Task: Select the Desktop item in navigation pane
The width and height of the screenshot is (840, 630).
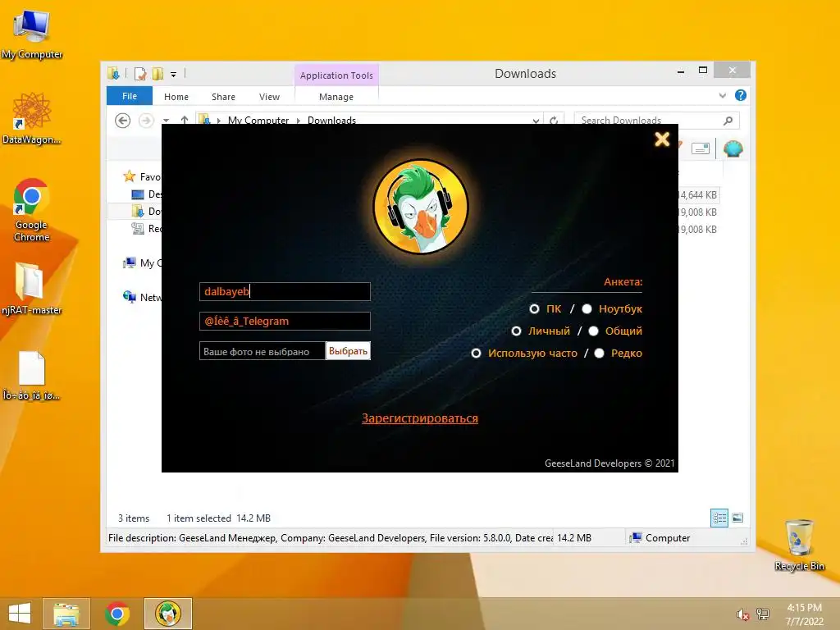Action: tap(146, 194)
